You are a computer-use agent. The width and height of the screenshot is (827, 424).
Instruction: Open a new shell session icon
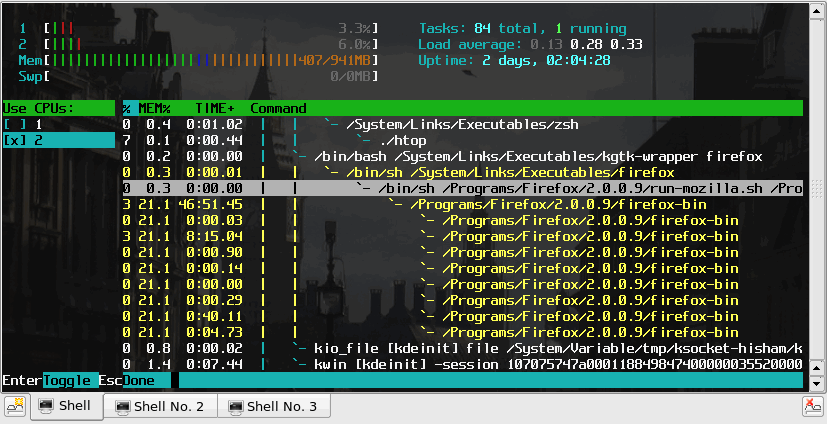tap(15, 406)
